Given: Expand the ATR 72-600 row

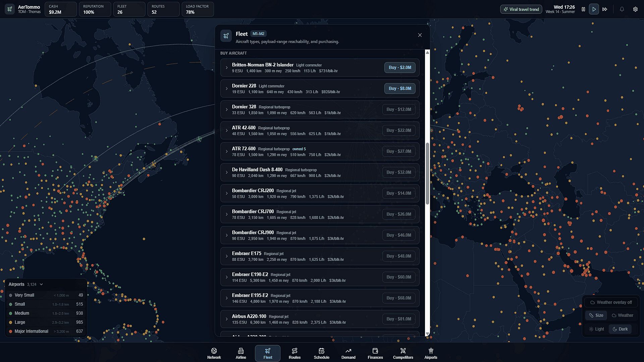Looking at the screenshot, I should pyautogui.click(x=227, y=152).
